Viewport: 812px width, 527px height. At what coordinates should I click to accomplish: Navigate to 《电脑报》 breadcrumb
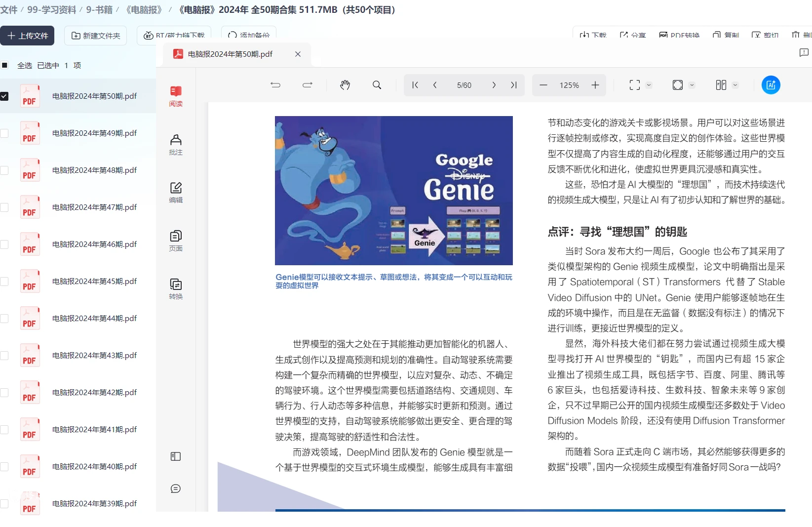click(144, 9)
